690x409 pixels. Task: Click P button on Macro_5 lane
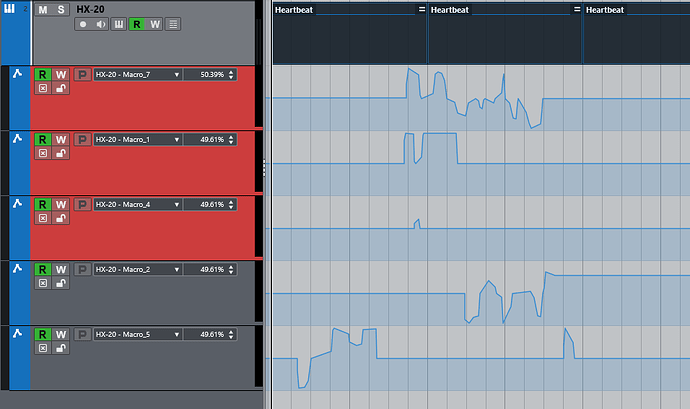pyautogui.click(x=82, y=334)
